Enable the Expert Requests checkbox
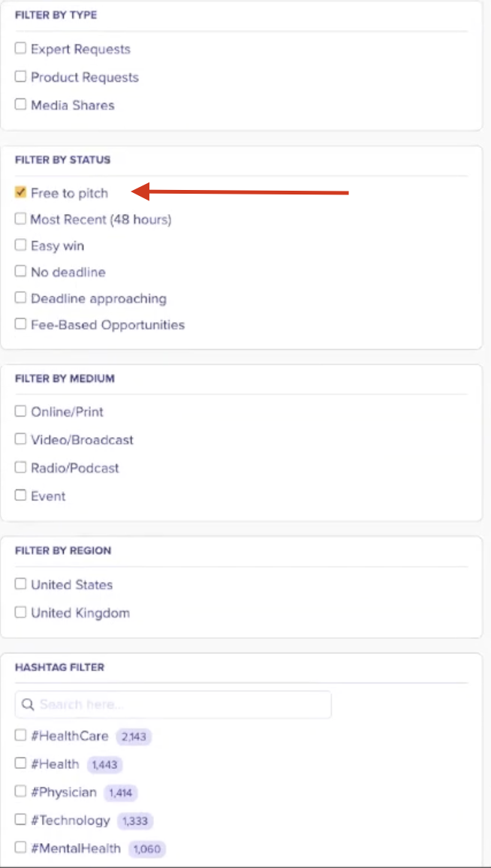491x868 pixels. [20, 49]
